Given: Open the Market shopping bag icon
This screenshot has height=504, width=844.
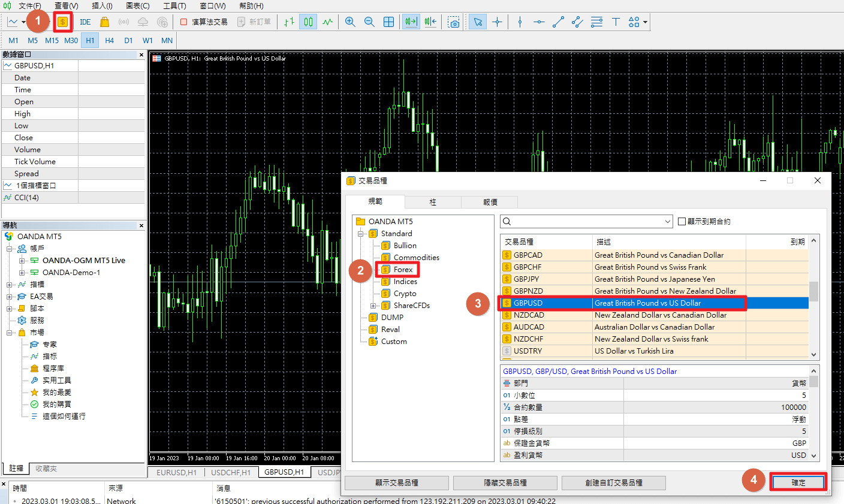Looking at the screenshot, I should [x=104, y=22].
